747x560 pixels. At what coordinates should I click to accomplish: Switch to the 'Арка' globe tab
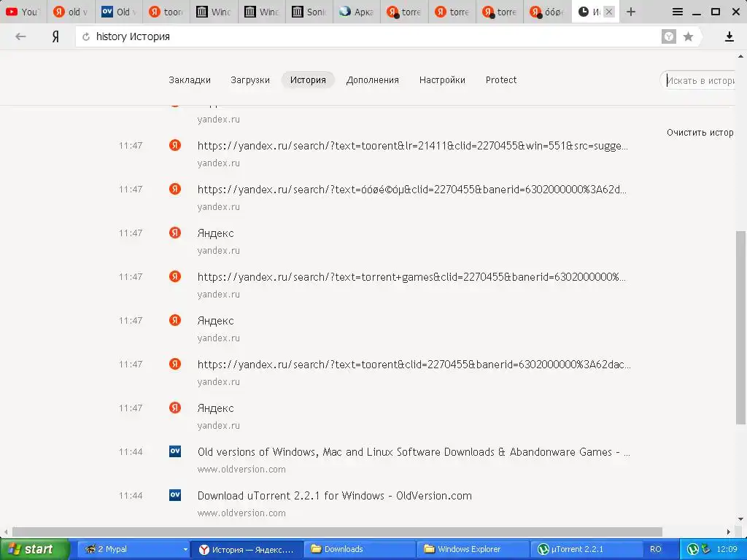tap(356, 12)
